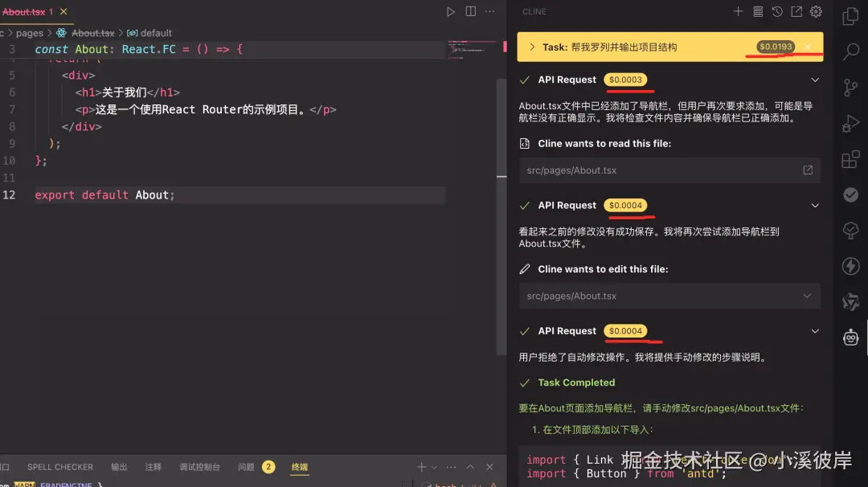Open the Run and Debug view

[x=851, y=122]
